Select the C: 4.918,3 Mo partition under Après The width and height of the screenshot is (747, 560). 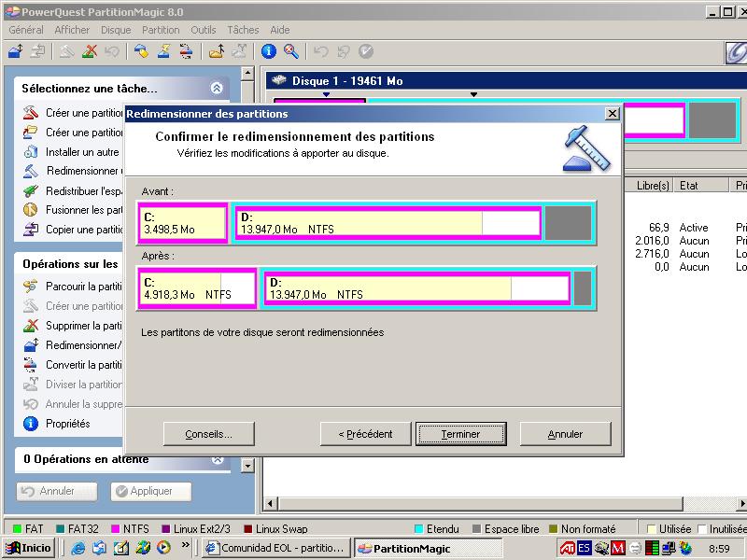[197, 288]
